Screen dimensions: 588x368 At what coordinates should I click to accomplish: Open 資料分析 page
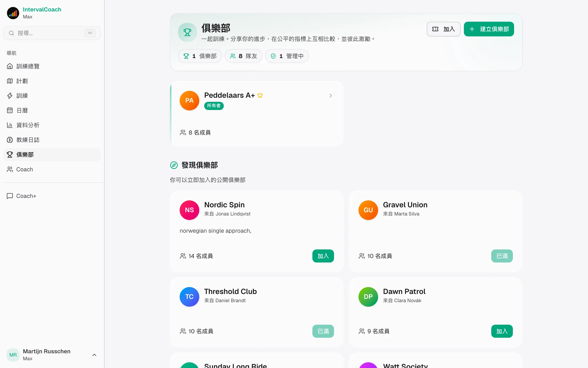(x=52, y=125)
